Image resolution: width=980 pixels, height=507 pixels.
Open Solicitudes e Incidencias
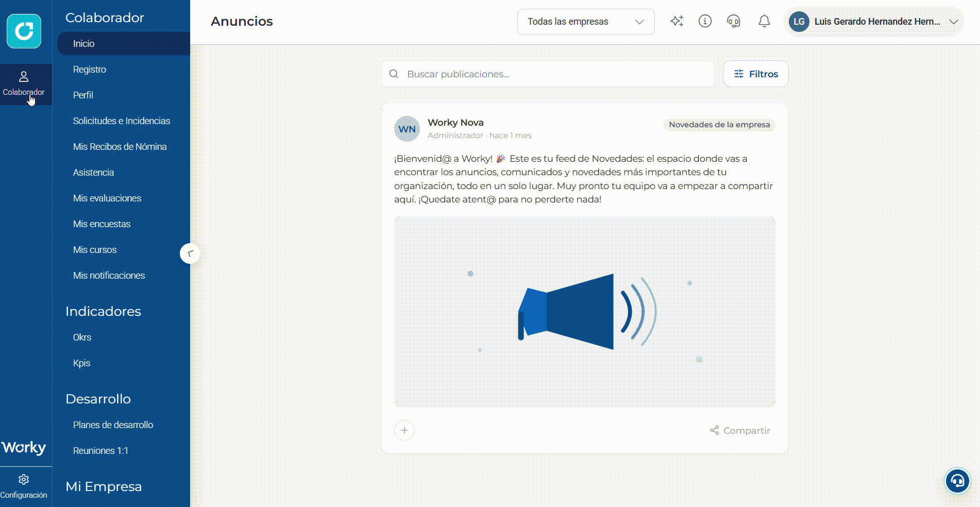tap(122, 121)
